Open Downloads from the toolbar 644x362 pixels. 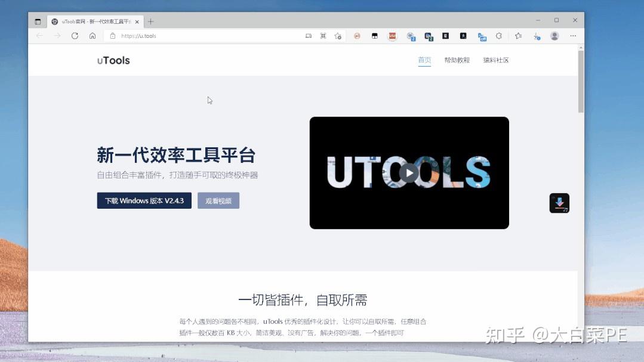(537, 36)
